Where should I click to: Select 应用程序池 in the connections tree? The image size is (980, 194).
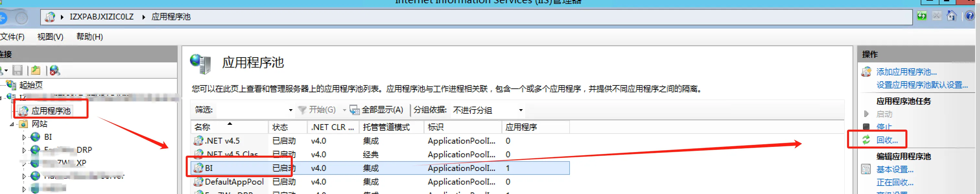[51, 111]
